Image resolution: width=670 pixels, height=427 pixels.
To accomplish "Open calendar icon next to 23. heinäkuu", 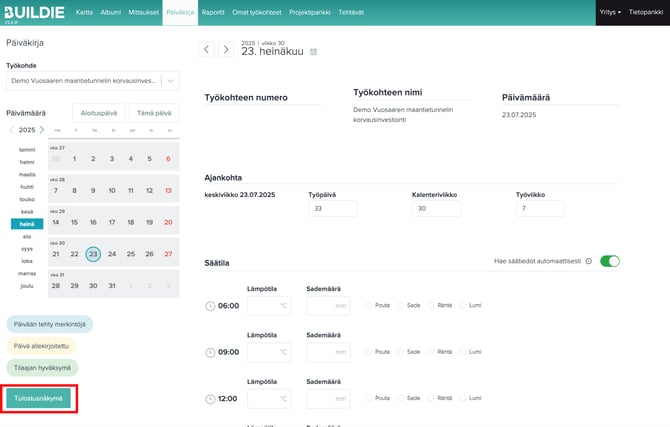I will click(x=313, y=52).
